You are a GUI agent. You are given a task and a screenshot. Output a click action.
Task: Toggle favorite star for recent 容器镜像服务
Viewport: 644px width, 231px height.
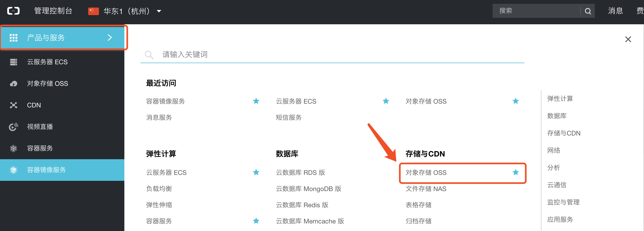256,101
